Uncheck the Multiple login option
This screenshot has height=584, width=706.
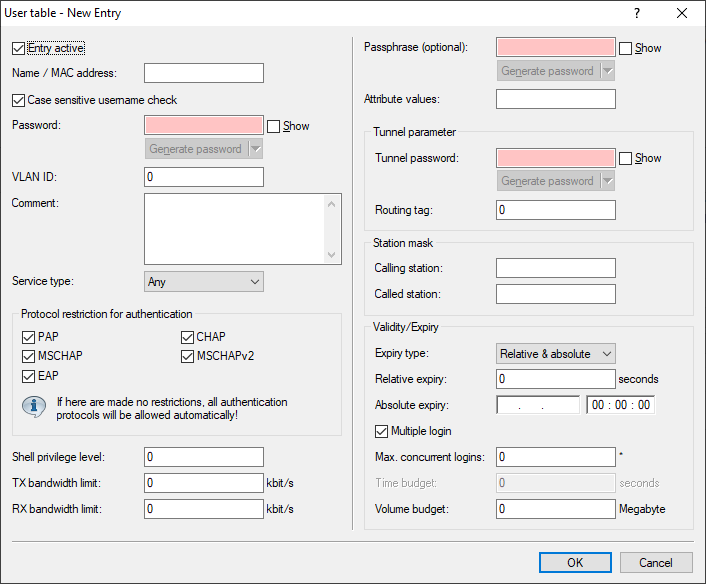pyautogui.click(x=382, y=431)
